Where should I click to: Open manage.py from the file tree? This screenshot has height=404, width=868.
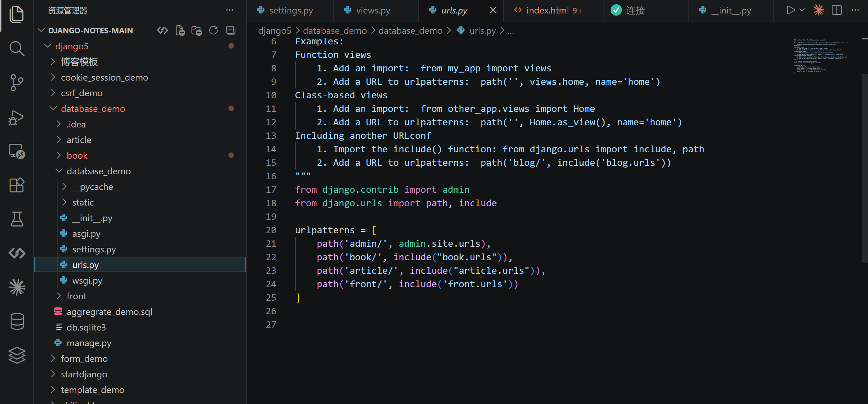[89, 343]
